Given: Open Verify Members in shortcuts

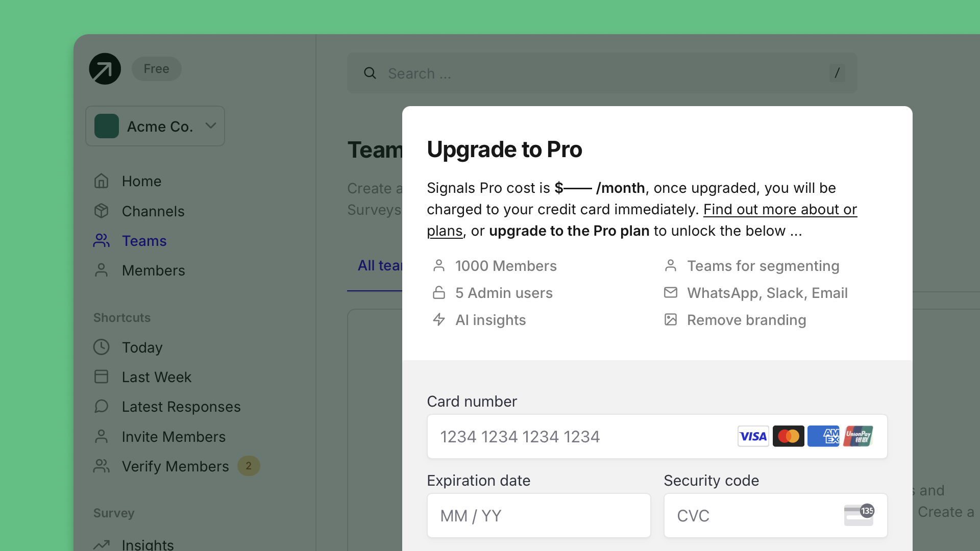Looking at the screenshot, I should click(x=175, y=466).
